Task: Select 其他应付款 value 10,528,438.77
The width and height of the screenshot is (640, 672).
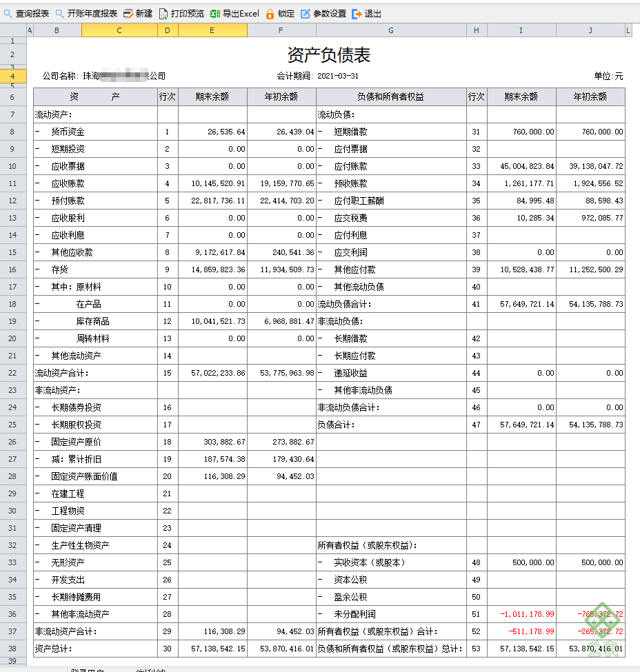Action: pyautogui.click(x=522, y=269)
